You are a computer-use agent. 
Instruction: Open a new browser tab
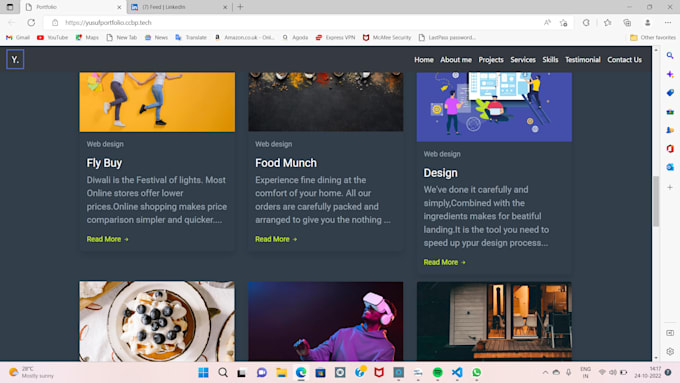240,7
